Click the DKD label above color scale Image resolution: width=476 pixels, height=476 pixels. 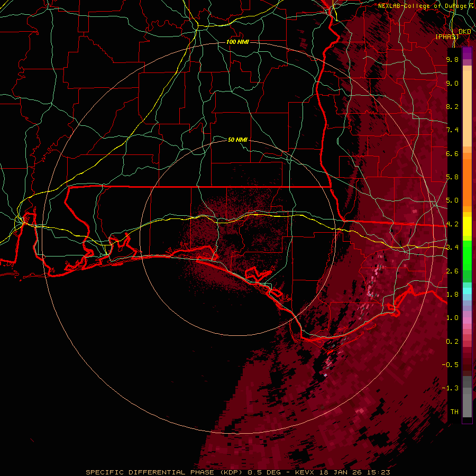click(464, 31)
